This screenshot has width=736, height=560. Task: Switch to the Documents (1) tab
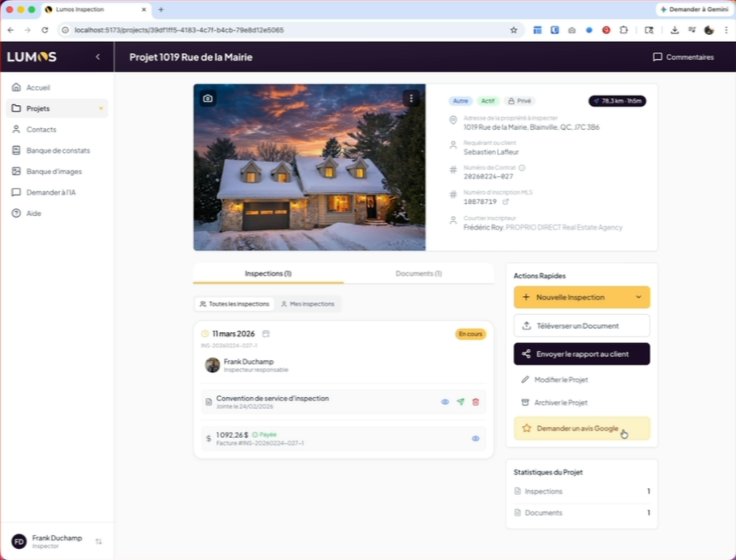point(419,273)
